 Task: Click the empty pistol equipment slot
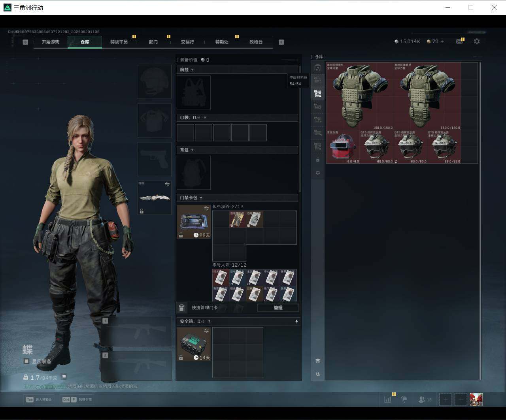pyautogui.click(x=155, y=159)
